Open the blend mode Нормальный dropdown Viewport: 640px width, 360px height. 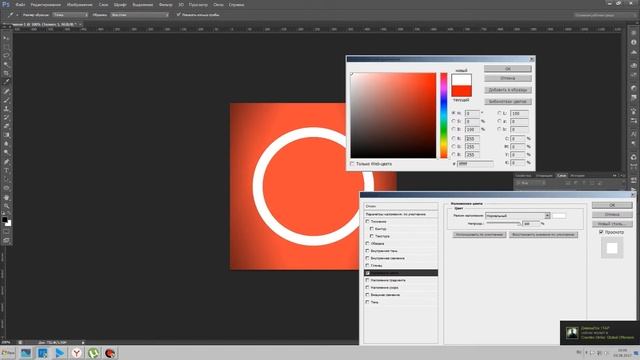[x=518, y=216]
